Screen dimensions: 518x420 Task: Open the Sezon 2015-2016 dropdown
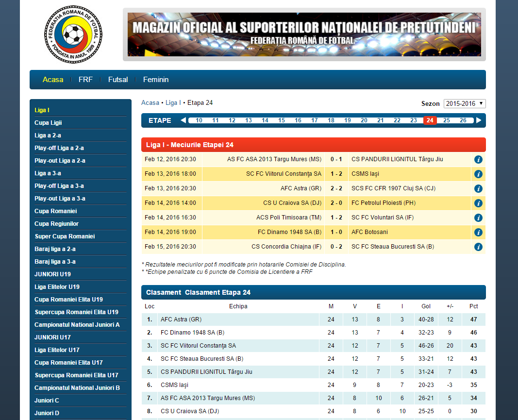click(464, 103)
